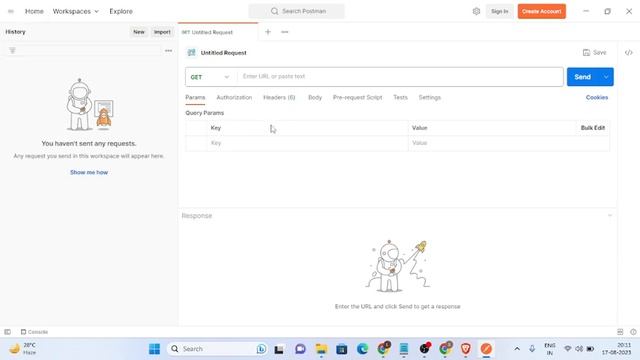640x360 pixels.
Task: Open the taskbar clock and date
Action: pos(616,349)
